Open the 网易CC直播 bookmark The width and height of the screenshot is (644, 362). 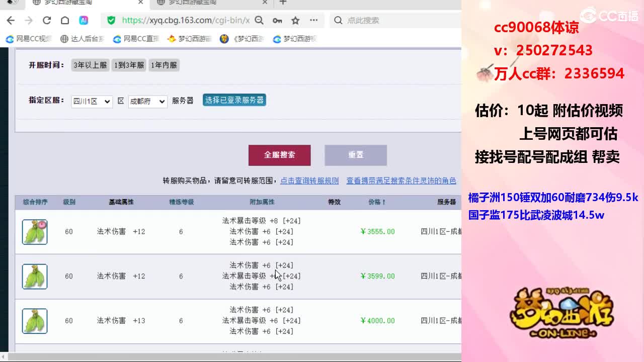pos(136,39)
